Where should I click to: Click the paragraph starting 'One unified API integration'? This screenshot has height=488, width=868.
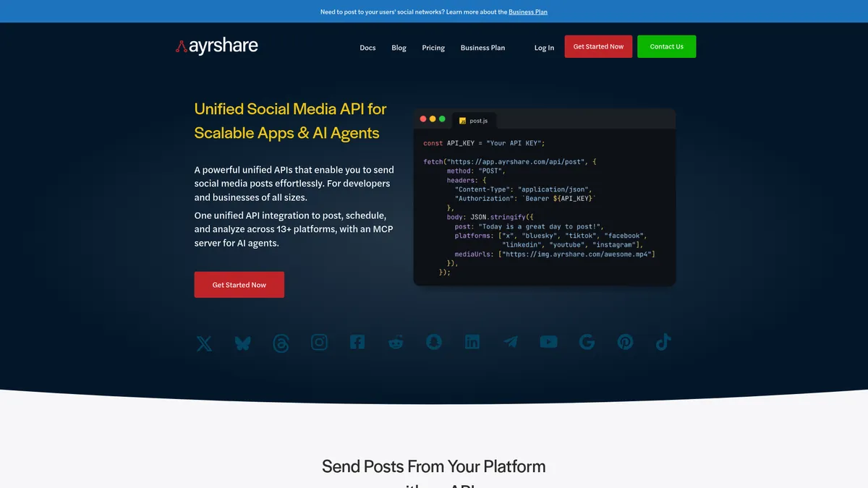point(294,229)
